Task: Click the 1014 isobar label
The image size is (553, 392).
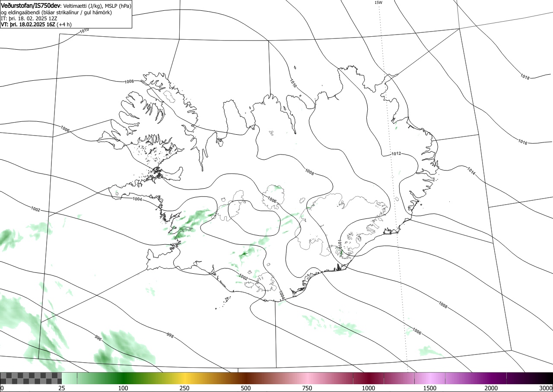Action: tap(471, 171)
